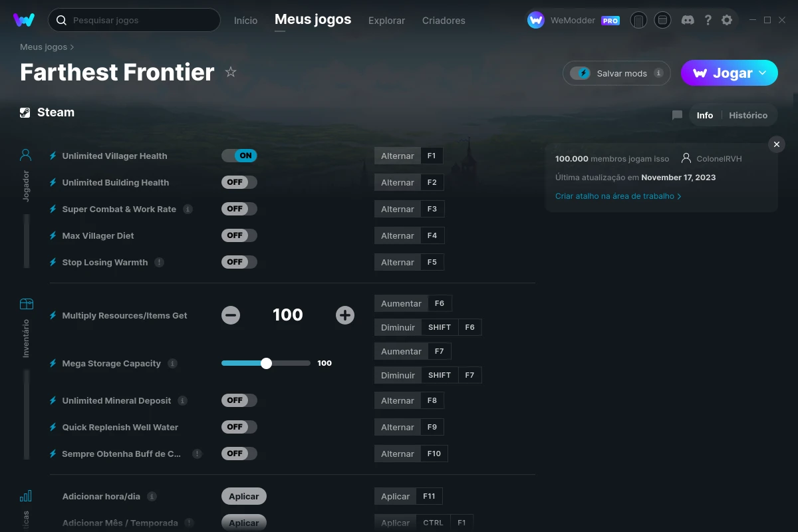Expand the Jogar button dropdown
The image size is (798, 532).
[x=763, y=73]
